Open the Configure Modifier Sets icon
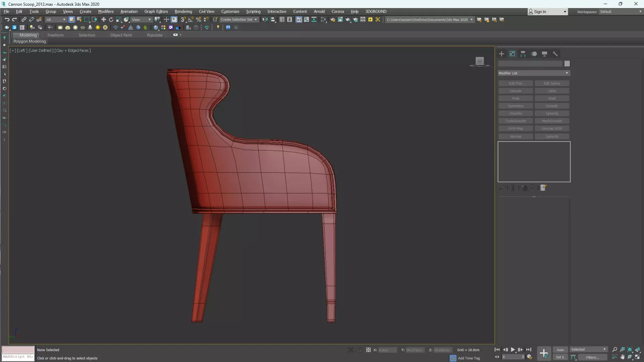Image resolution: width=644 pixels, height=362 pixels. (543, 188)
